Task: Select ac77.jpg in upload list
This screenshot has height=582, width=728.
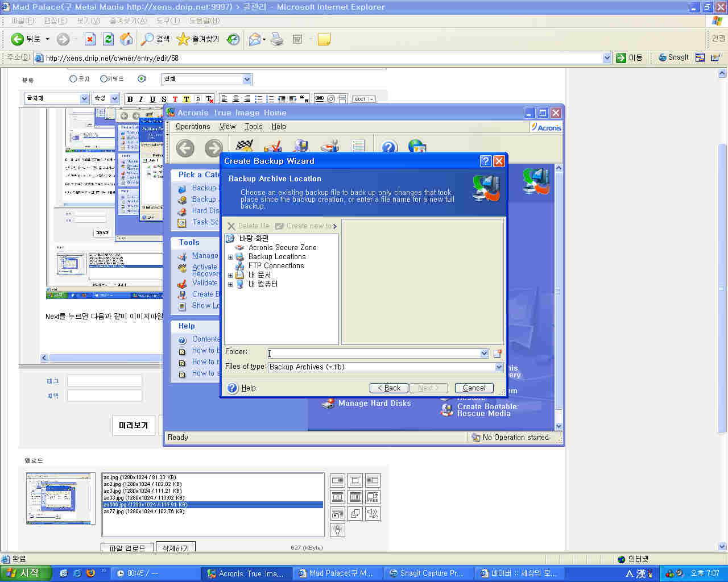Action: 212,512
